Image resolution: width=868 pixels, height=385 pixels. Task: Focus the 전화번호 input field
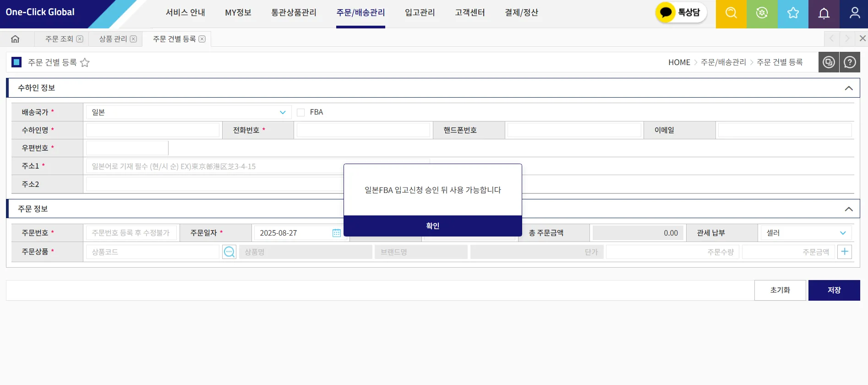pos(364,130)
